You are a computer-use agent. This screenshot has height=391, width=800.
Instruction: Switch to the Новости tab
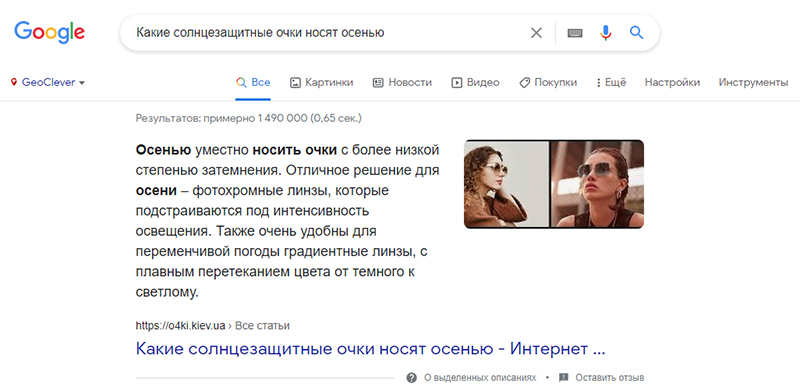click(x=402, y=82)
